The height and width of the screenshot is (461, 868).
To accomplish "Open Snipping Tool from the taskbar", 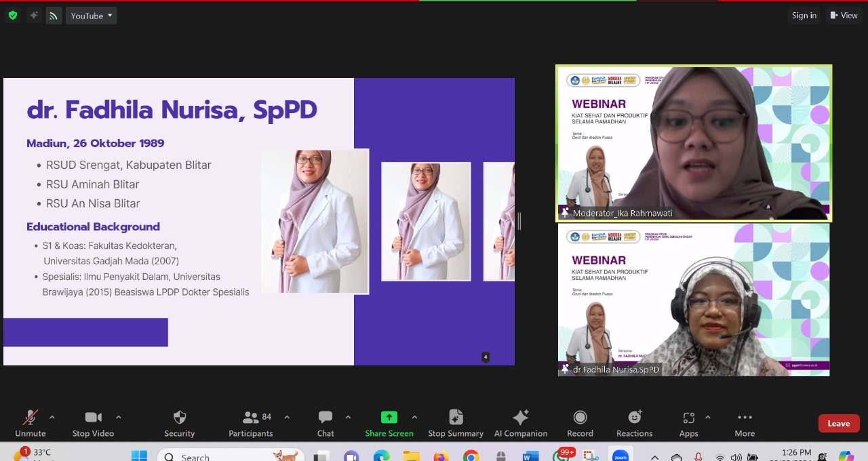I will 591,456.
